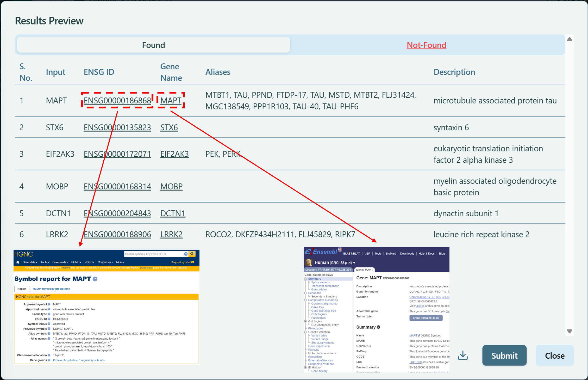Viewport: 588px width, 380px height.
Task: Click help icon next to Approved symbol
Action: pos(49,304)
